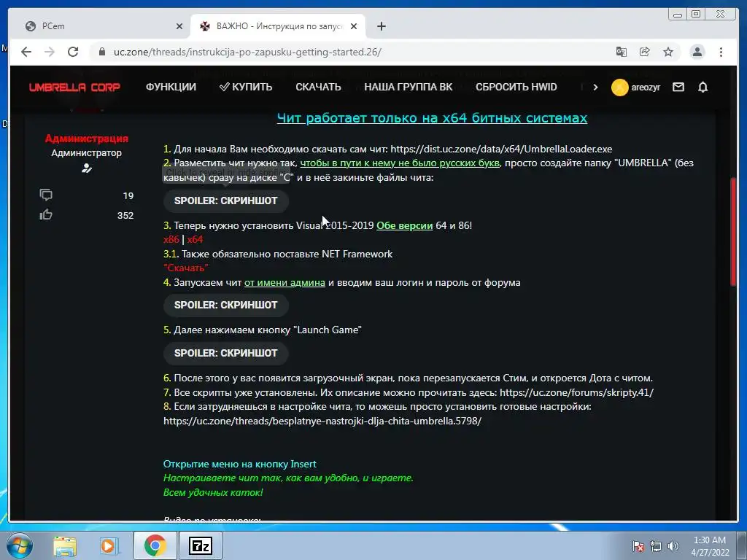This screenshot has height=560, width=747.
Task: Click the page vertical scrollbar thumb
Action: (x=733, y=231)
